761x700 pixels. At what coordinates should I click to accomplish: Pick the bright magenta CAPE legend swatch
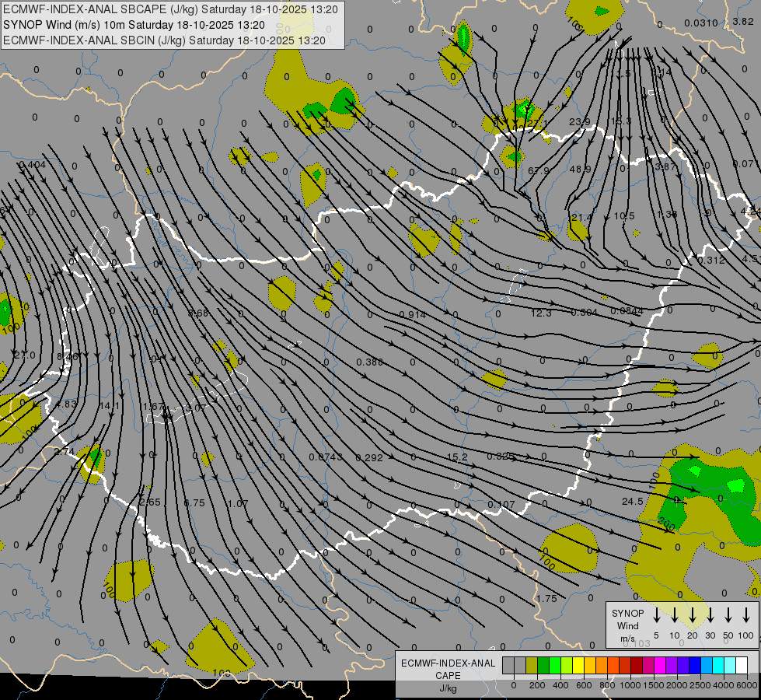click(660, 665)
